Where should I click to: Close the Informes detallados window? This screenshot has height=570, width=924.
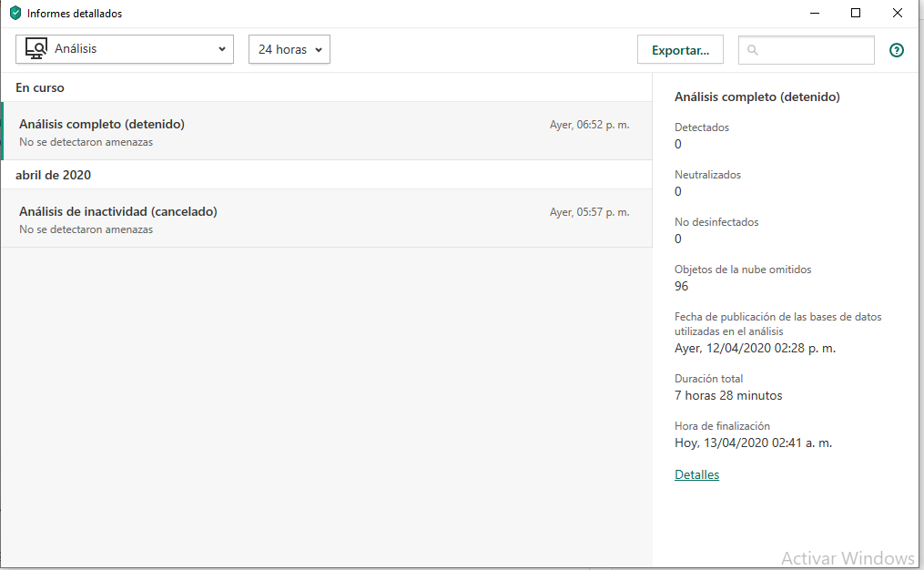coord(898,13)
